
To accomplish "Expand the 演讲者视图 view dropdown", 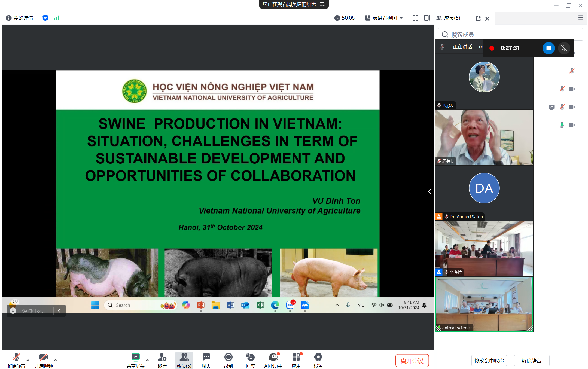I will tap(384, 18).
